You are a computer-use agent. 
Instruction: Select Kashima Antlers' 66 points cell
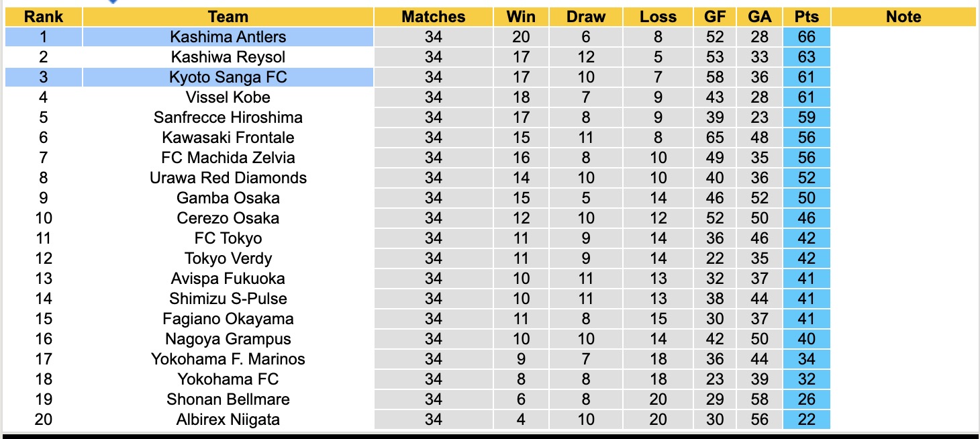click(x=806, y=37)
